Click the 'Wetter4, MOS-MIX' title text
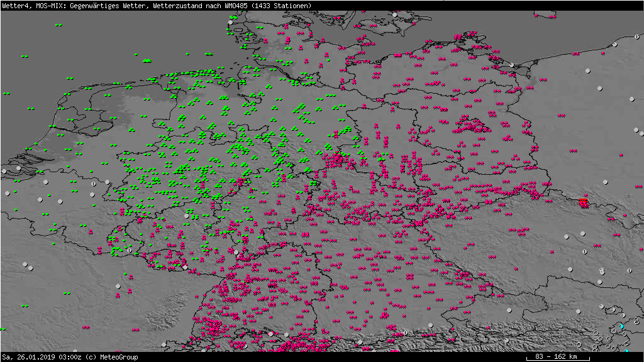644x362 pixels. pos(34,6)
